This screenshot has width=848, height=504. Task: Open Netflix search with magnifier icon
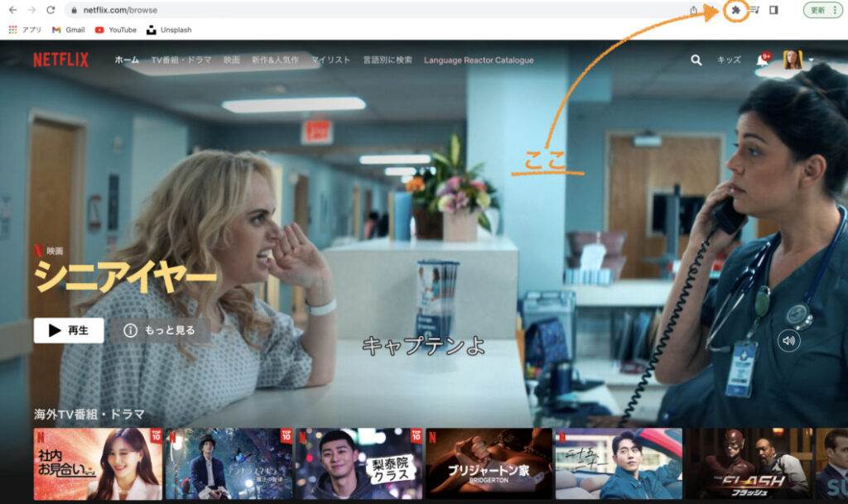point(696,60)
